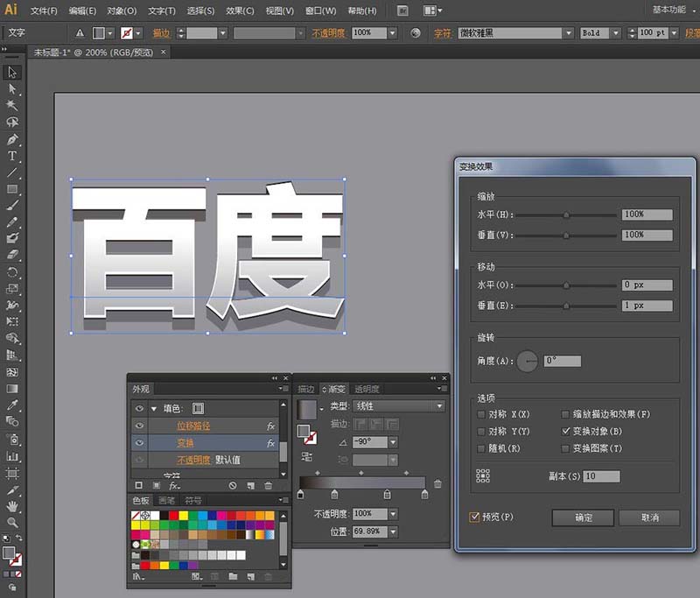Open gradient stop opacity dropdown
This screenshot has width=700, height=598.
[x=393, y=514]
